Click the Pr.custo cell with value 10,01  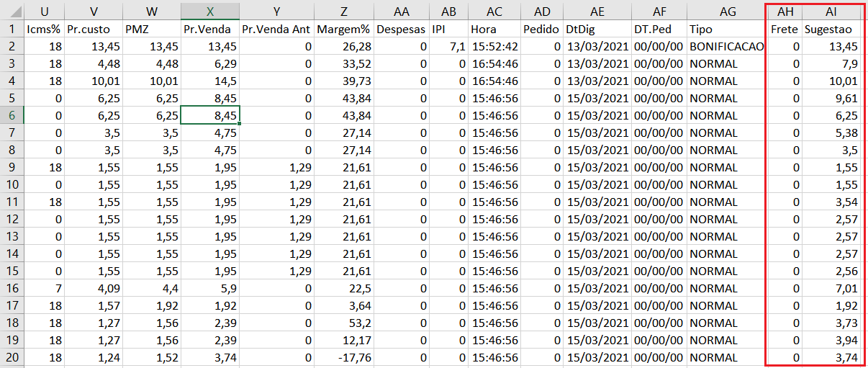click(x=94, y=81)
